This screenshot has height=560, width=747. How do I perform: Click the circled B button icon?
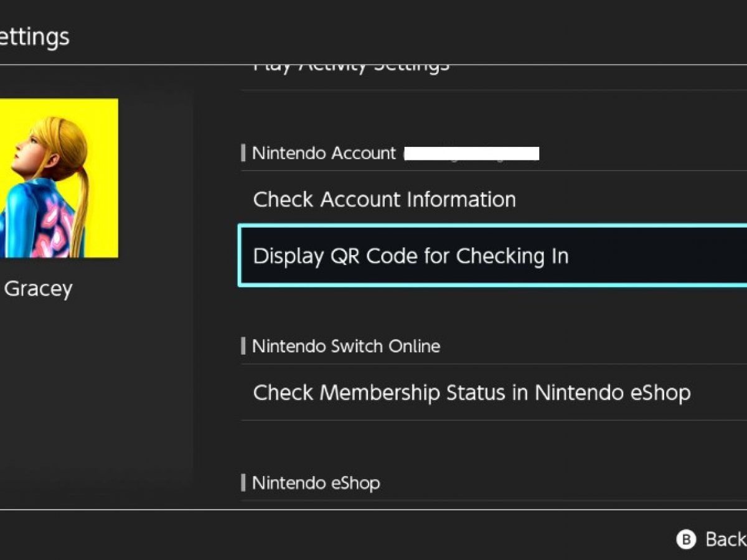(x=686, y=539)
